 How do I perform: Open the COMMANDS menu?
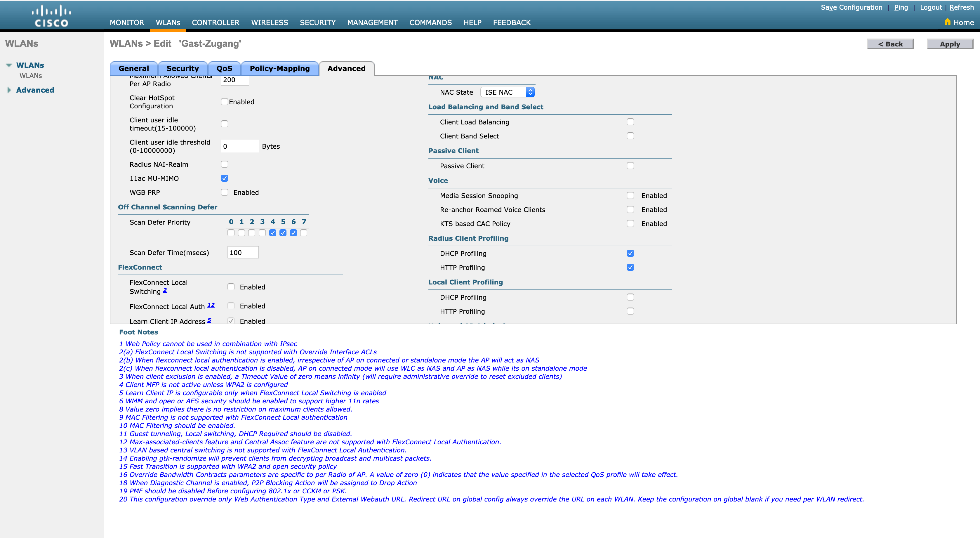(x=430, y=22)
